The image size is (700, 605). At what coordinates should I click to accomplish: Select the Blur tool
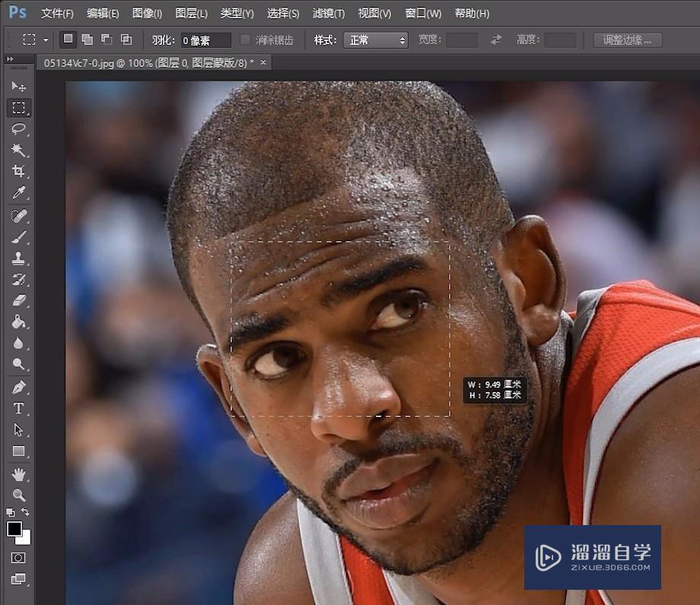[x=18, y=343]
